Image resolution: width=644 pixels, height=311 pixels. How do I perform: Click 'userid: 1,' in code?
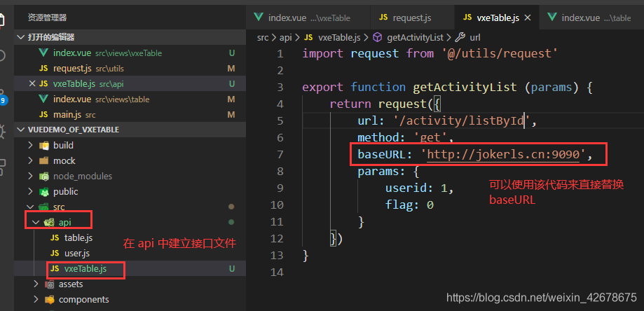click(419, 188)
